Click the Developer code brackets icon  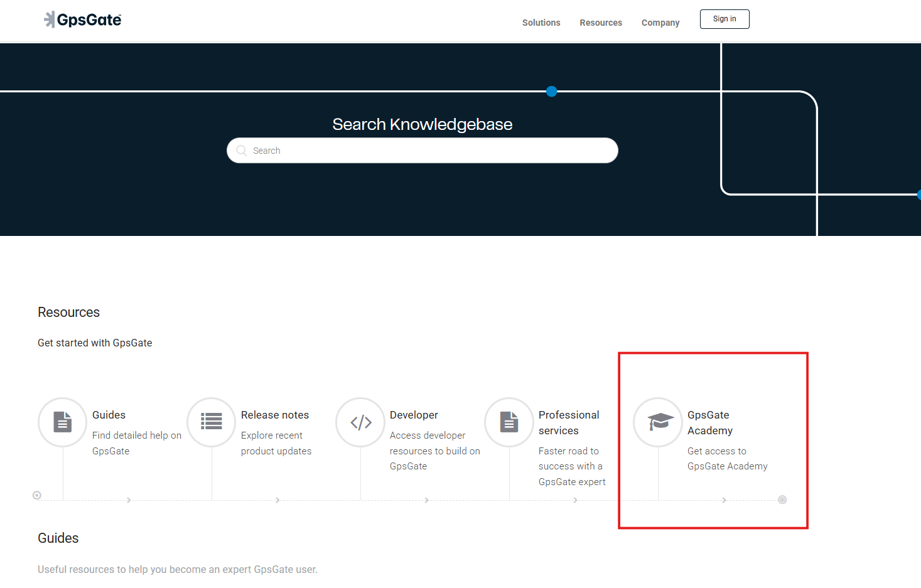(x=360, y=422)
